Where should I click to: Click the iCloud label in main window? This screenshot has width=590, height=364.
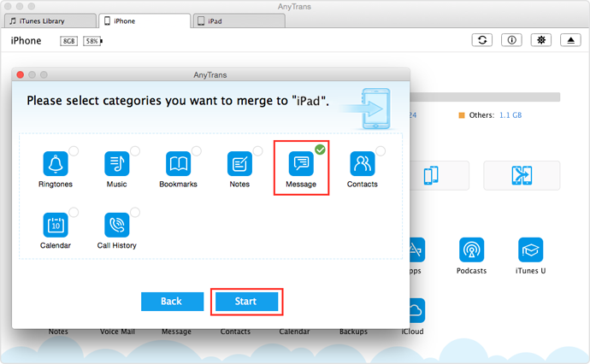412,332
